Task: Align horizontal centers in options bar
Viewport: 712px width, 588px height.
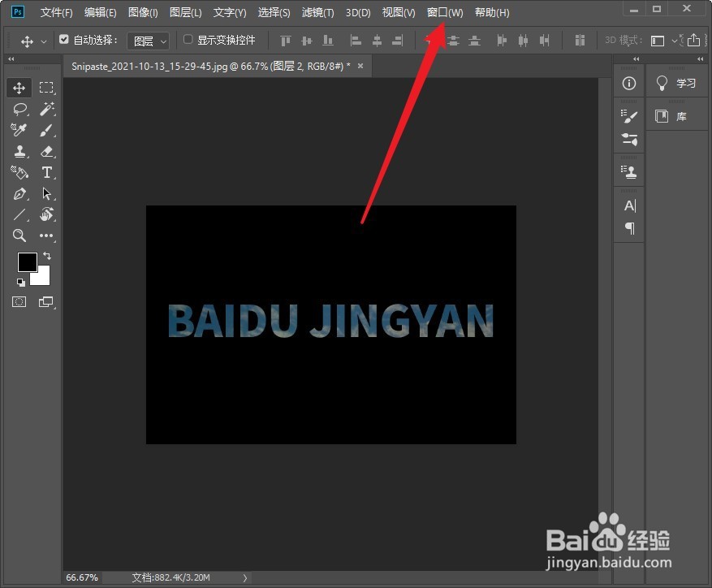Action: pos(377,41)
